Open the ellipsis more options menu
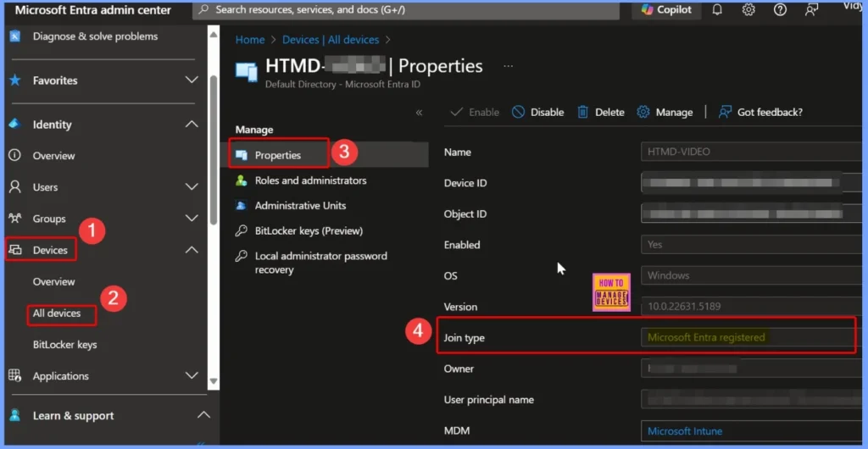This screenshot has width=868, height=449. tap(508, 66)
